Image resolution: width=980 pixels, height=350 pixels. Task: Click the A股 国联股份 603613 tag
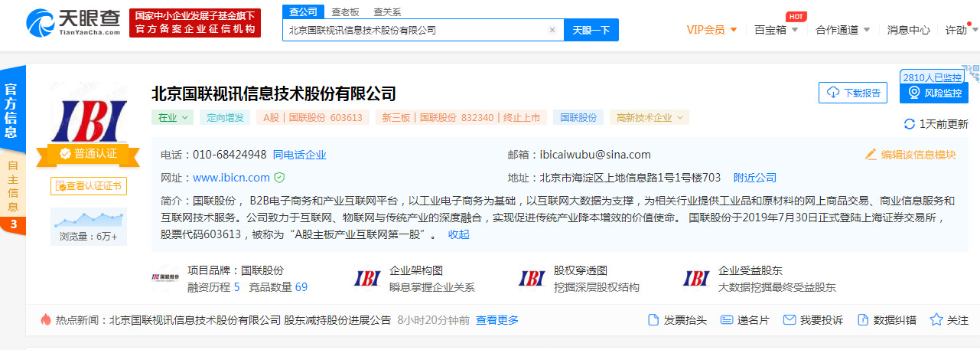pyautogui.click(x=313, y=117)
